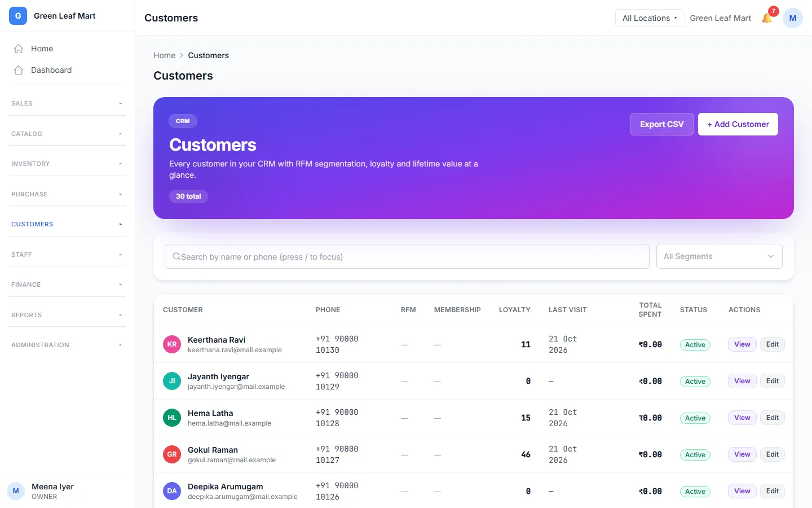
Task: Open the notifications bell icon
Action: [767, 18]
